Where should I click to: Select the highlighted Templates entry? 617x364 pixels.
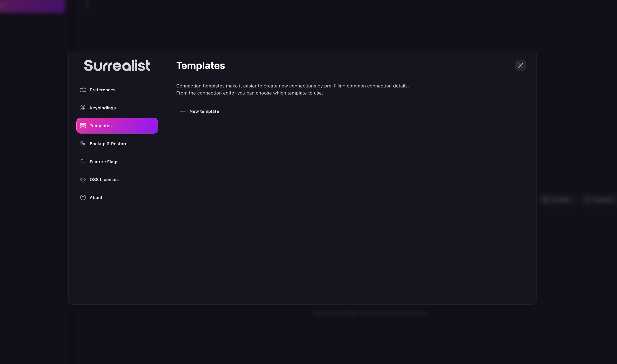[x=117, y=125]
